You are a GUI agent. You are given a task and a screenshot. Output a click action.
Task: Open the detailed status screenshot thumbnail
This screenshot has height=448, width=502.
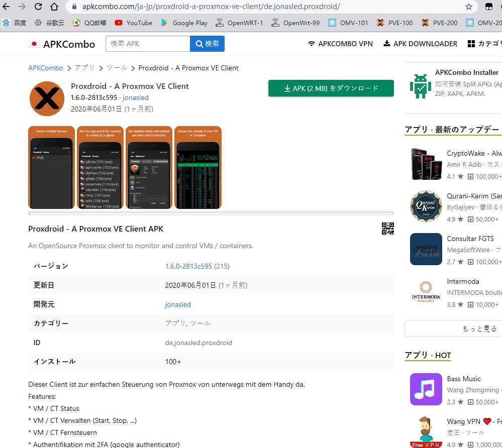[149, 167]
